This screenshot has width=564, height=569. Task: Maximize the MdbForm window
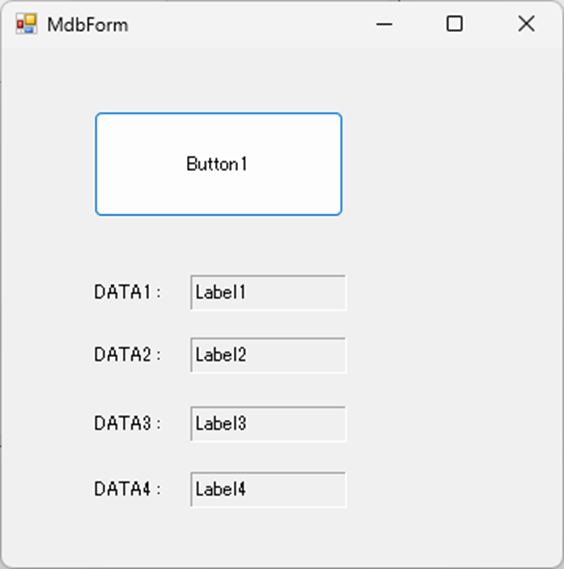point(454,24)
